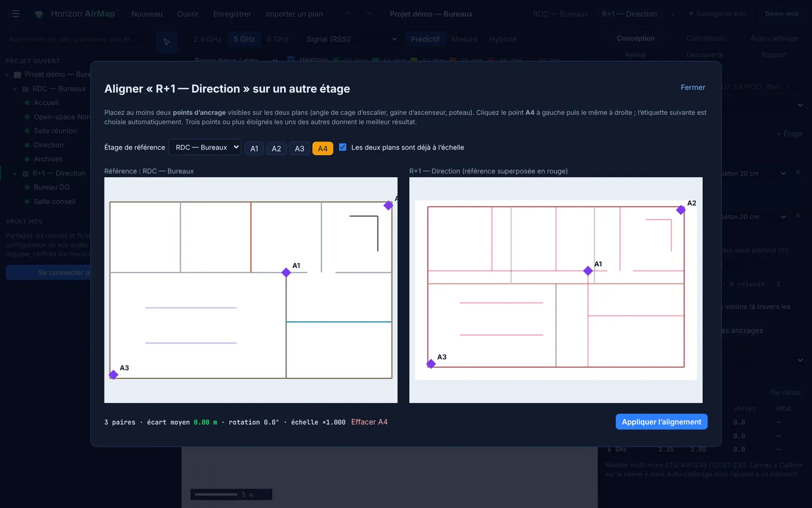This screenshot has width=812, height=508.
Task: Click the redo arrow icon
Action: pos(369,14)
